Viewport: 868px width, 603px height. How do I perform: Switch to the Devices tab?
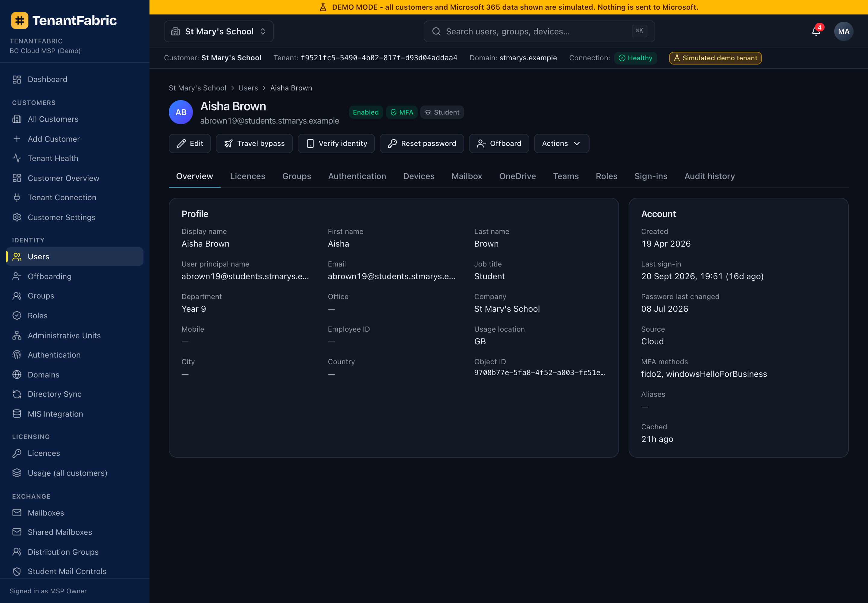[419, 176]
